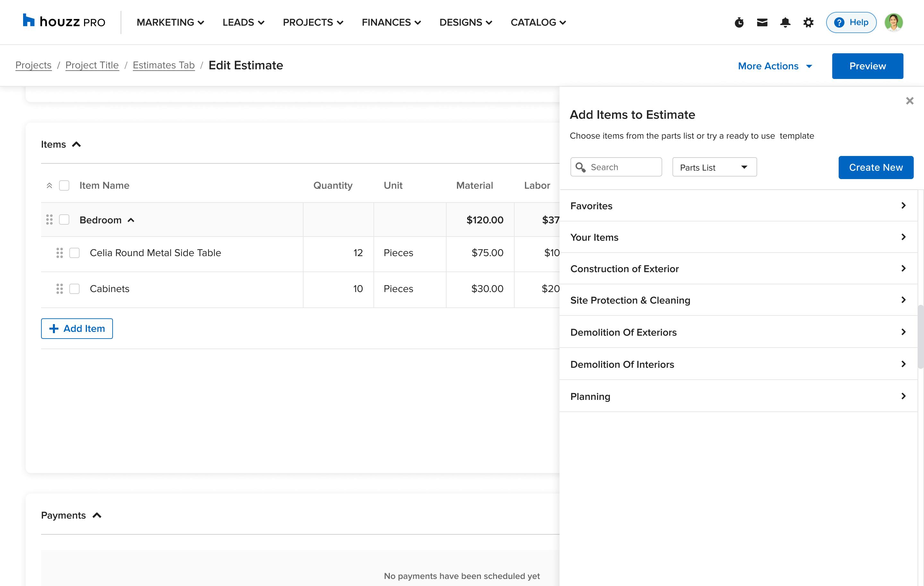
Task: Open the time tracker stopwatch icon
Action: (x=739, y=22)
